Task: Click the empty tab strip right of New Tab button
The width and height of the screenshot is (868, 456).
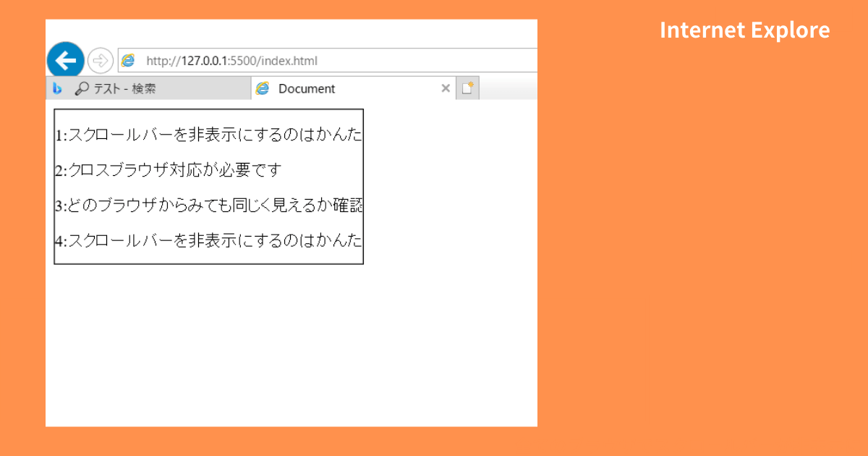Action: tap(508, 88)
